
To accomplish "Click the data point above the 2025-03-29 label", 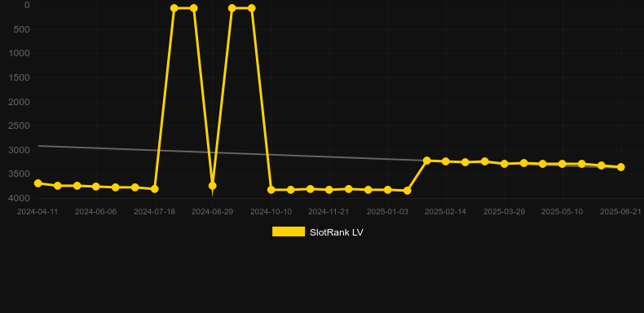I will point(505,164).
